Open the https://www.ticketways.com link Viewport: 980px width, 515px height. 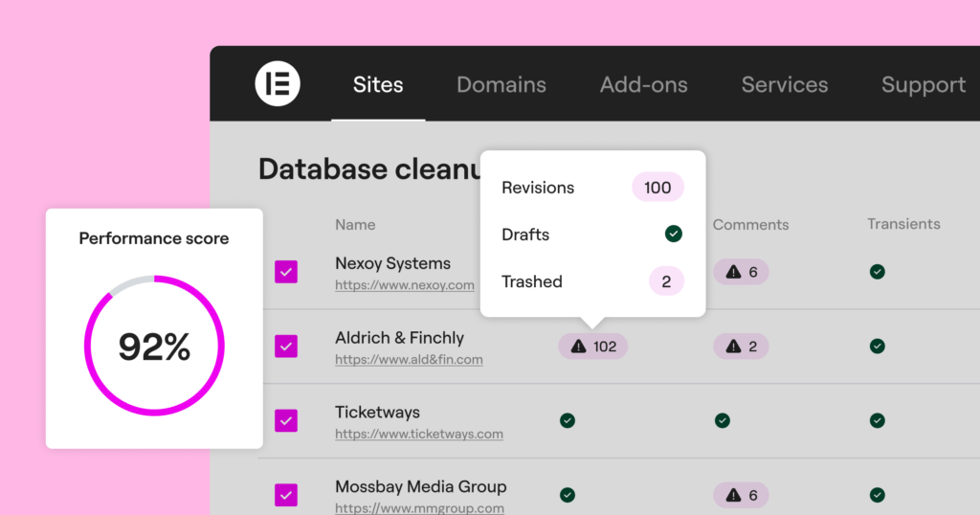click(x=419, y=434)
